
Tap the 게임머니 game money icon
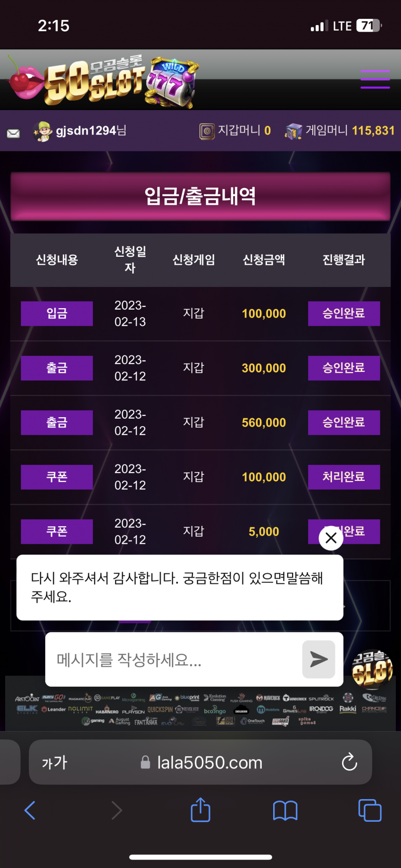pyautogui.click(x=293, y=131)
